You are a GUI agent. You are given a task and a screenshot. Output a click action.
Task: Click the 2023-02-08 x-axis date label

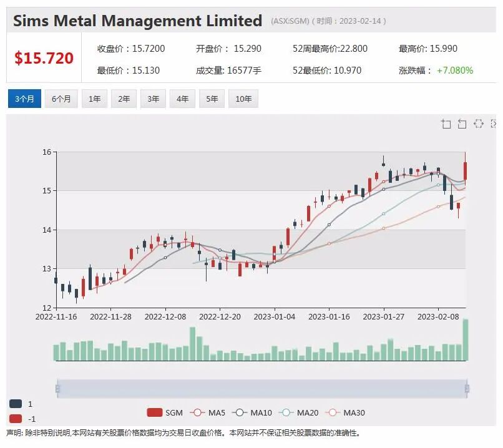coord(438,316)
